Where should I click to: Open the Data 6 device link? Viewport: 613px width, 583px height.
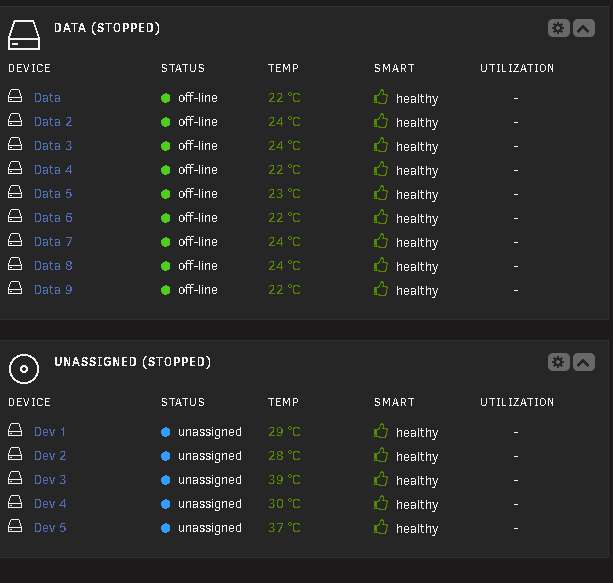click(x=53, y=218)
